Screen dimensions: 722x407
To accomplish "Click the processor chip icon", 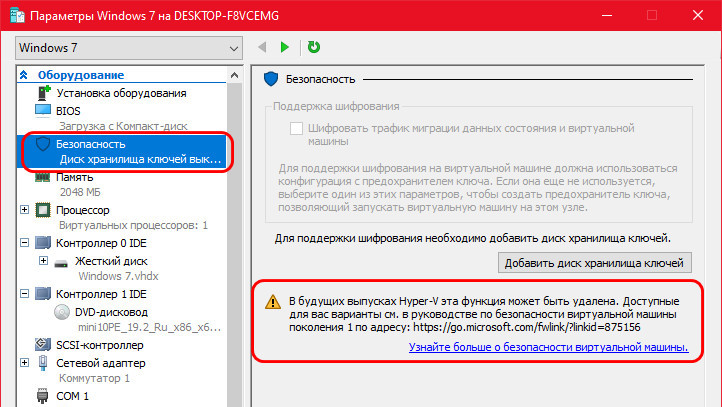I will [x=43, y=210].
